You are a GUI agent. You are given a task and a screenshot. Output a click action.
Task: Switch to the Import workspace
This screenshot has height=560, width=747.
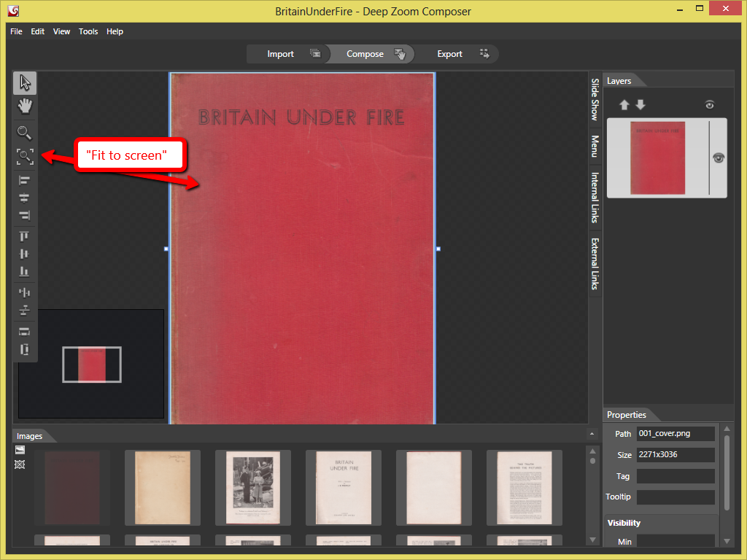click(289, 54)
